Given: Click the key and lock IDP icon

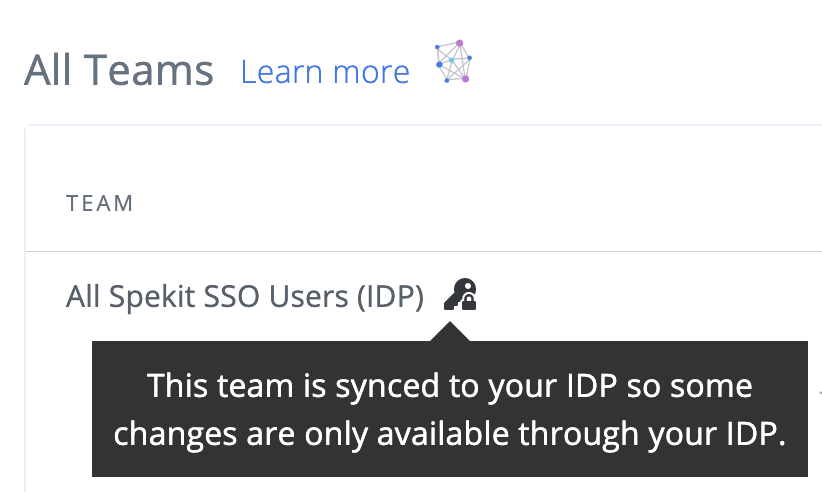Looking at the screenshot, I should coord(460,294).
